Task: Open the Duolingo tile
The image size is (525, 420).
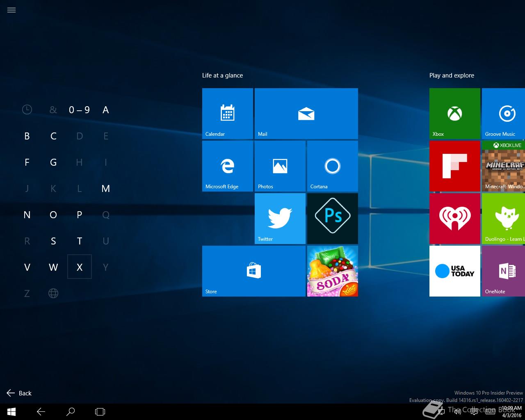Action: click(504, 219)
